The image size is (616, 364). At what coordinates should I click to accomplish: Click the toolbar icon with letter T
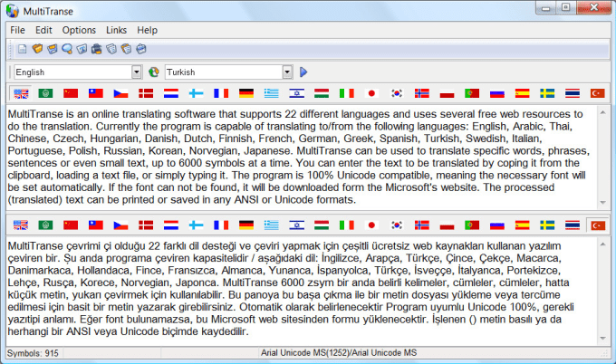tap(82, 49)
